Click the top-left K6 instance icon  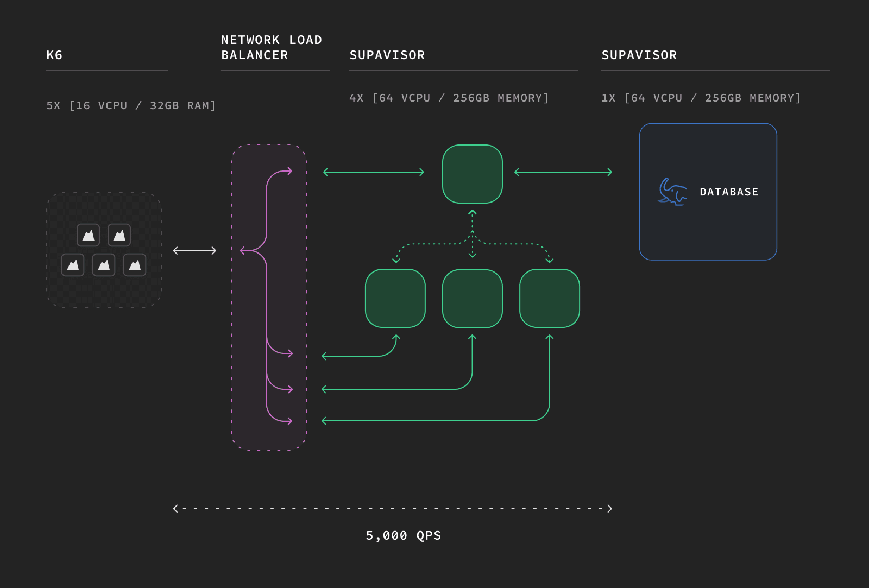click(x=88, y=235)
